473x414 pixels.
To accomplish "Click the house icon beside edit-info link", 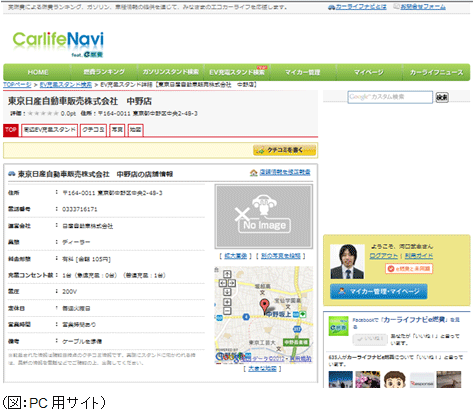I will pos(254,173).
